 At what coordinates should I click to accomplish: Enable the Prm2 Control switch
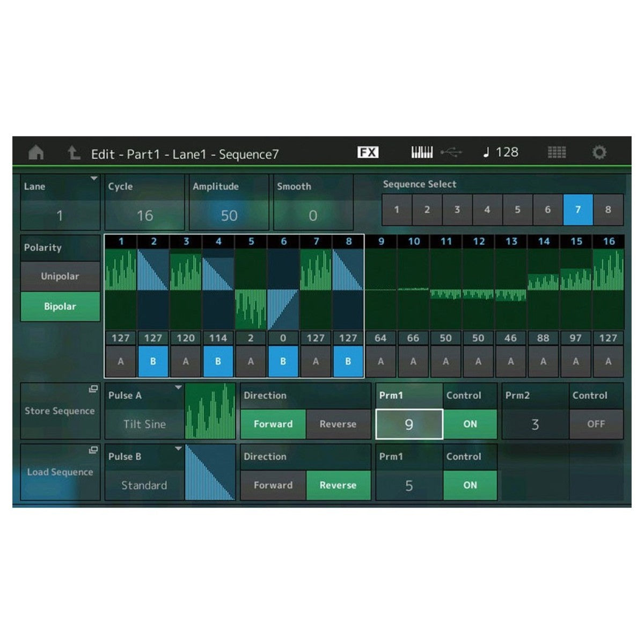[596, 423]
